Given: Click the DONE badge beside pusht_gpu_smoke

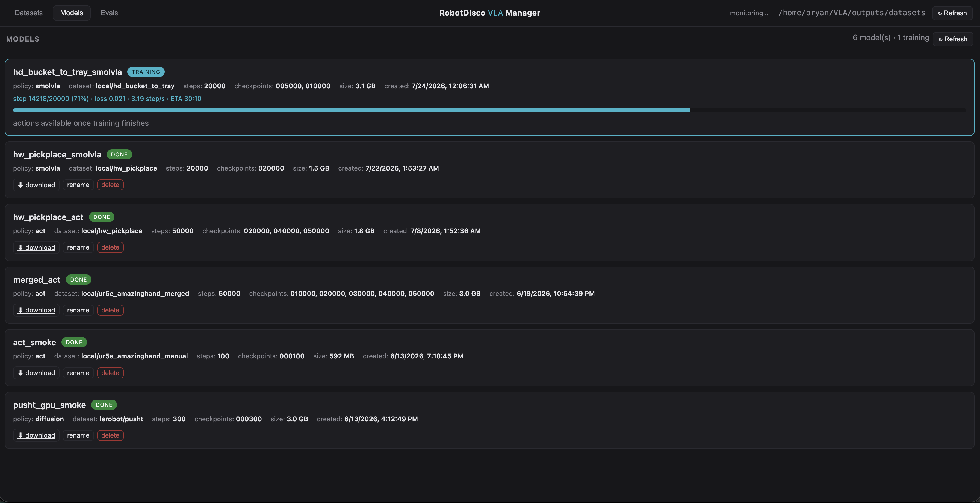Looking at the screenshot, I should coord(104,405).
